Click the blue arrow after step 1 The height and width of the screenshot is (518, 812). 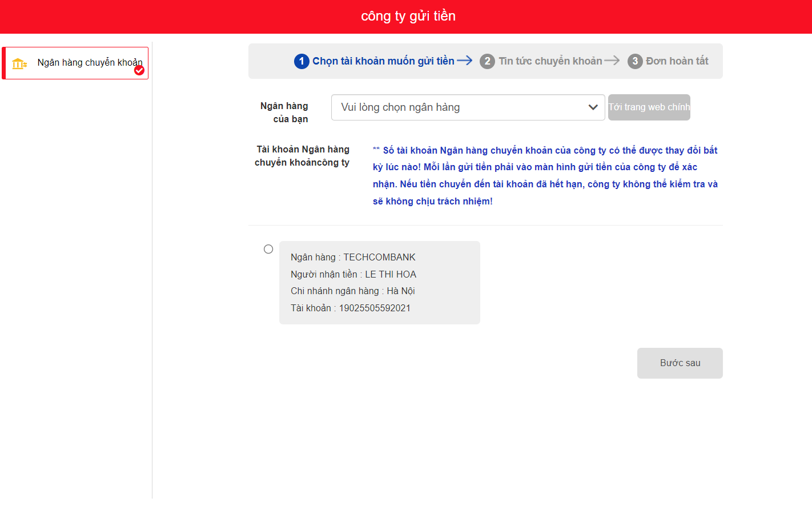465,61
